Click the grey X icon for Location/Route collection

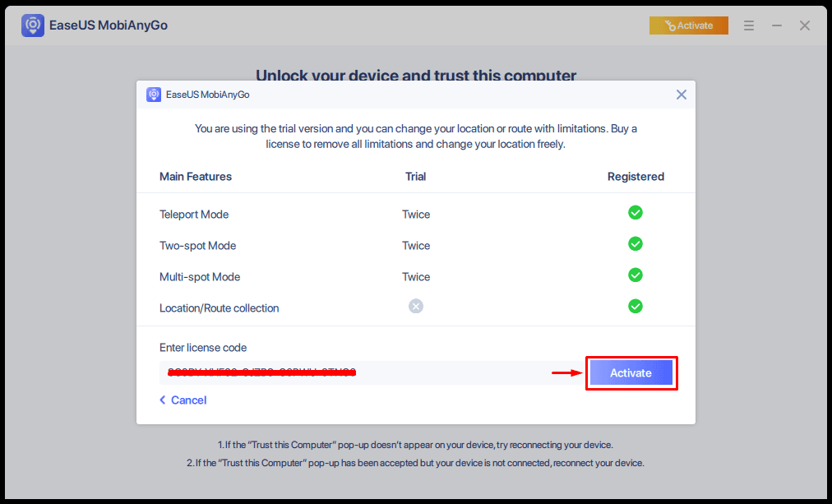tap(416, 306)
